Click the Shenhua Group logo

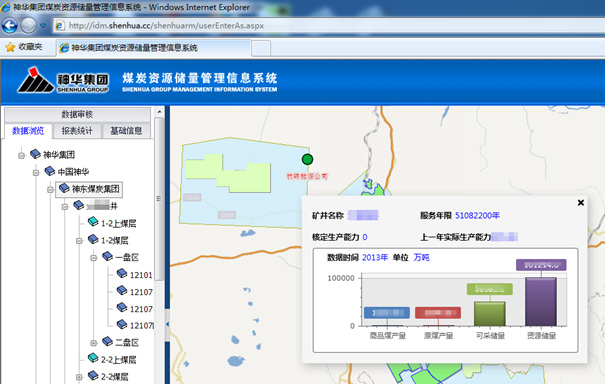64,81
